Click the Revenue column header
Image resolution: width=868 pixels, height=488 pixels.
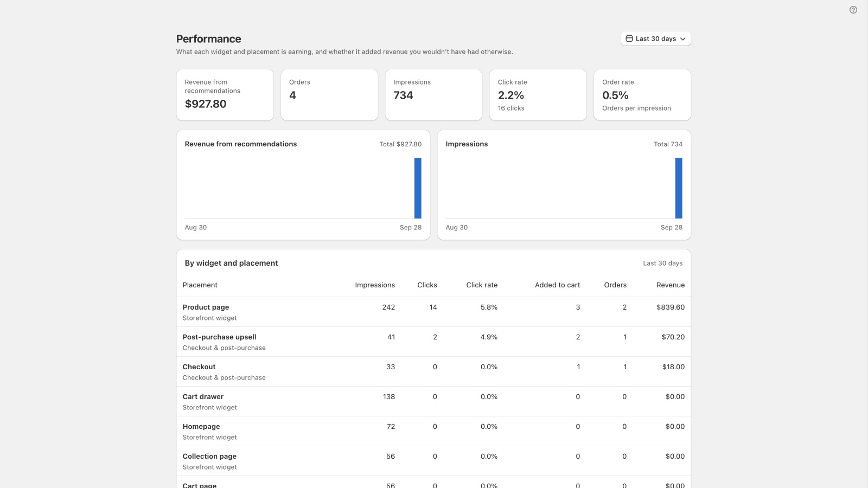671,285
